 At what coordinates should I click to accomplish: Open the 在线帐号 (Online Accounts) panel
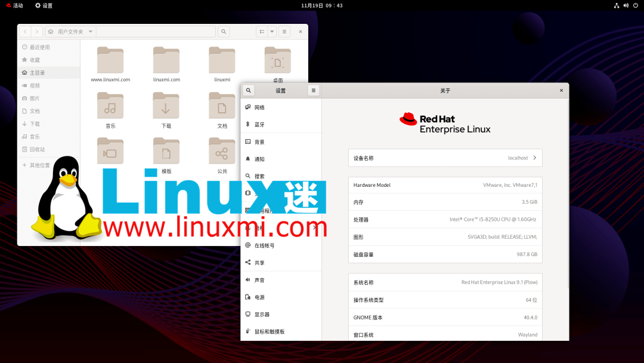264,245
